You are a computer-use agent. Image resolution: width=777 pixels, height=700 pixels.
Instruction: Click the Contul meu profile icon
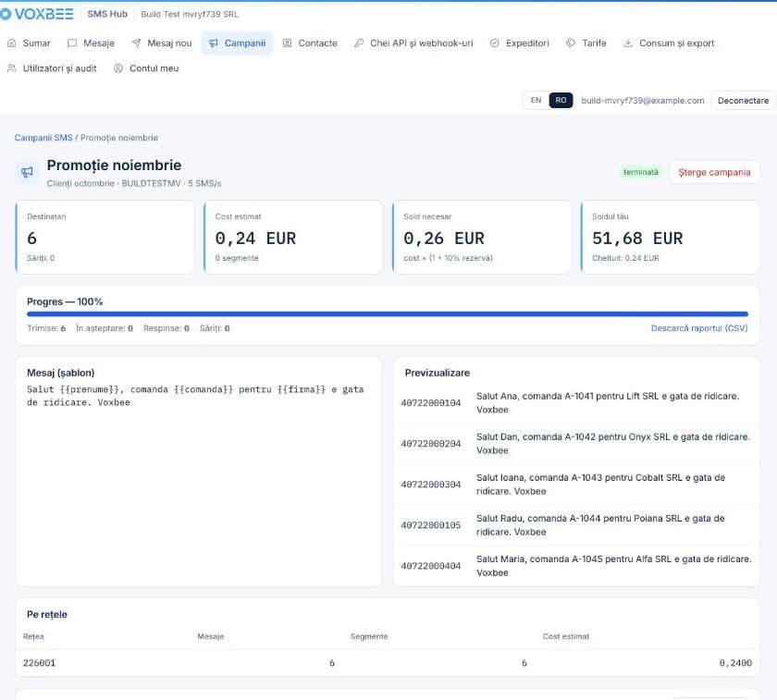pos(118,68)
